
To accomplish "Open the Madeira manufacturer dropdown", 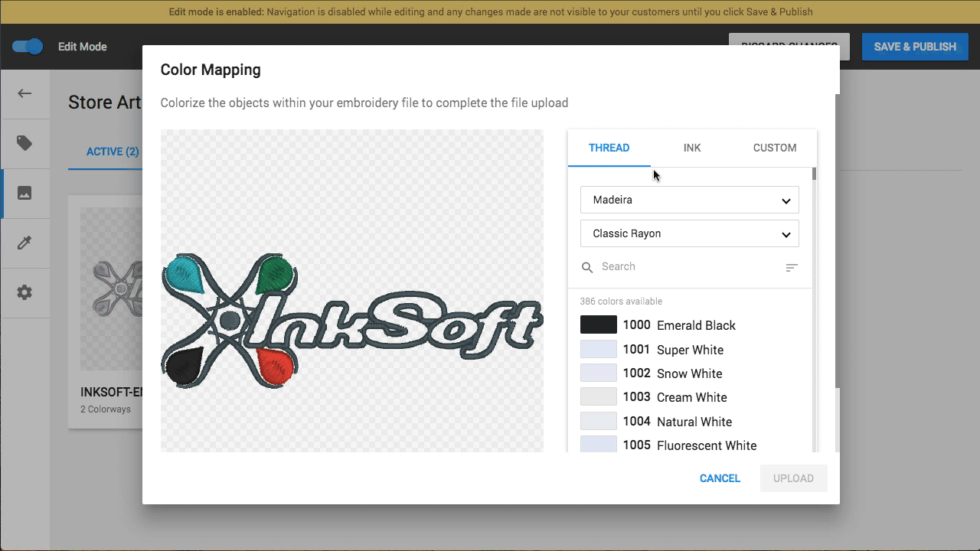I will (690, 200).
